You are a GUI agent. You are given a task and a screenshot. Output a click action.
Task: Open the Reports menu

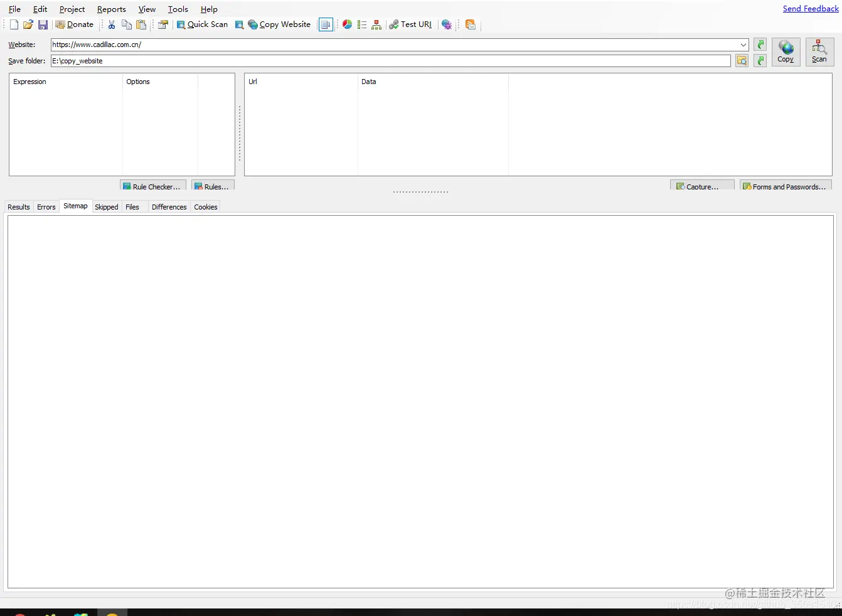pyautogui.click(x=112, y=9)
